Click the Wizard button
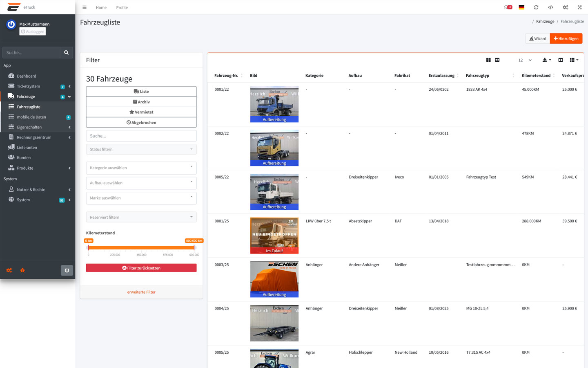 tap(538, 38)
